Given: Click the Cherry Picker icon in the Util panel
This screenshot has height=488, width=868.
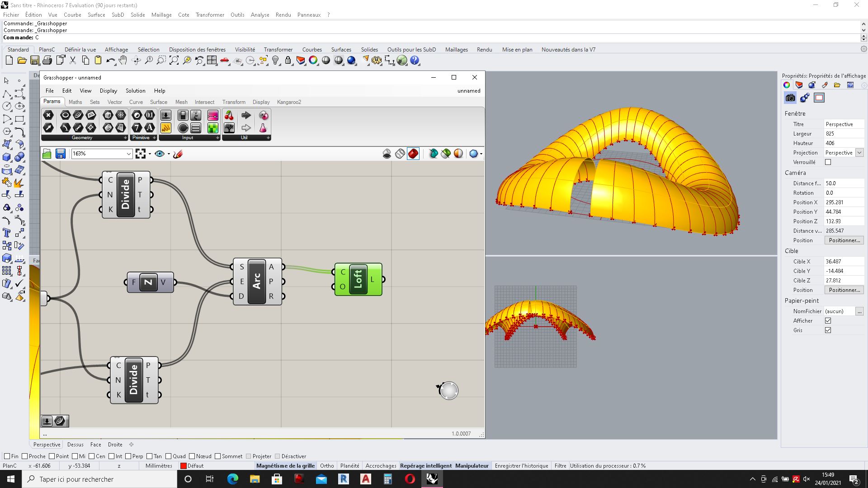Looking at the screenshot, I should (229, 115).
